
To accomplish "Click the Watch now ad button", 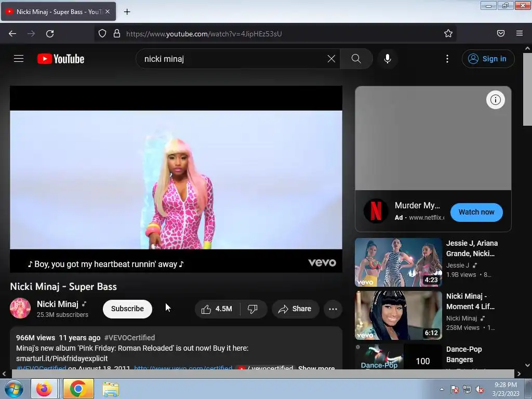I will [x=476, y=212].
